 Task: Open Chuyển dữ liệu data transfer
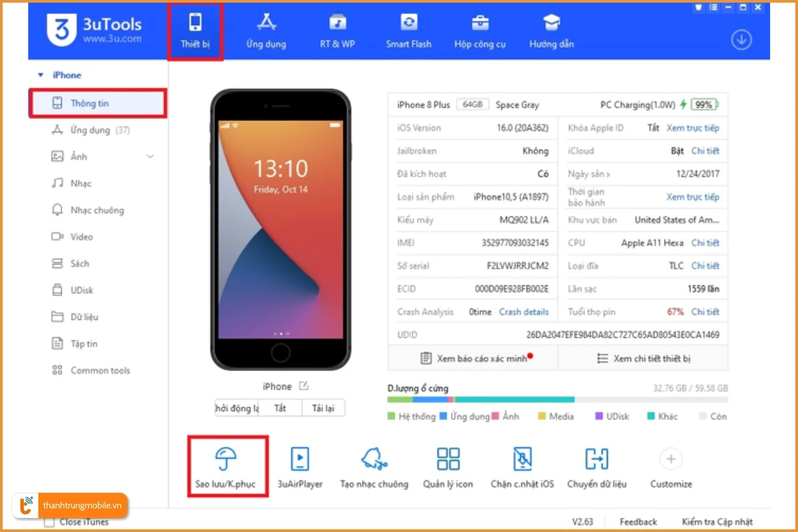click(597, 466)
